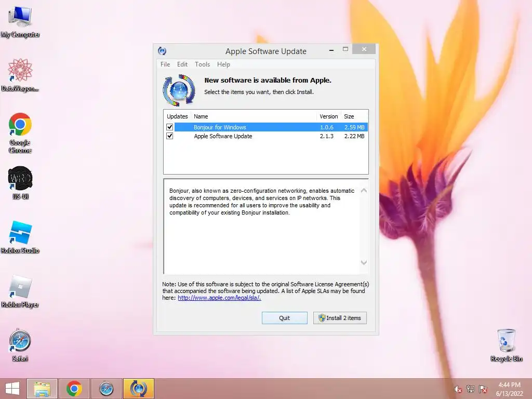Open the Help menu
Viewport: 532px width, 399px height.
click(223, 64)
